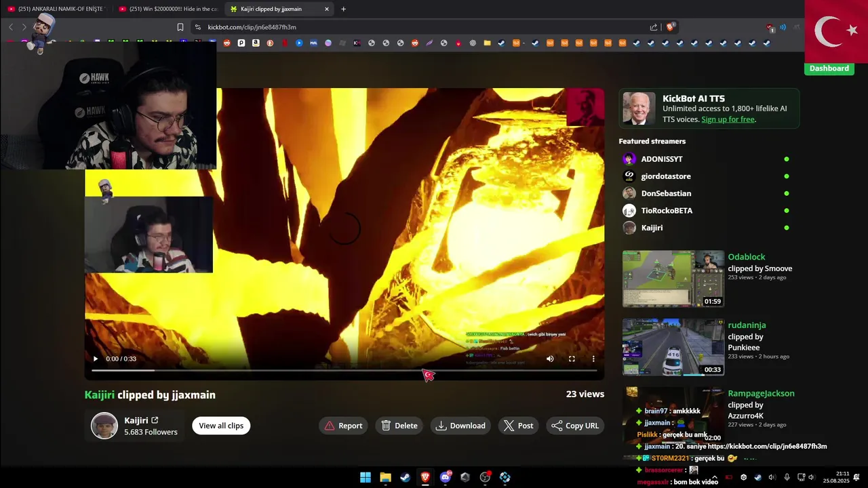868x488 pixels.
Task: Open site information icon in the address bar
Action: tap(197, 27)
